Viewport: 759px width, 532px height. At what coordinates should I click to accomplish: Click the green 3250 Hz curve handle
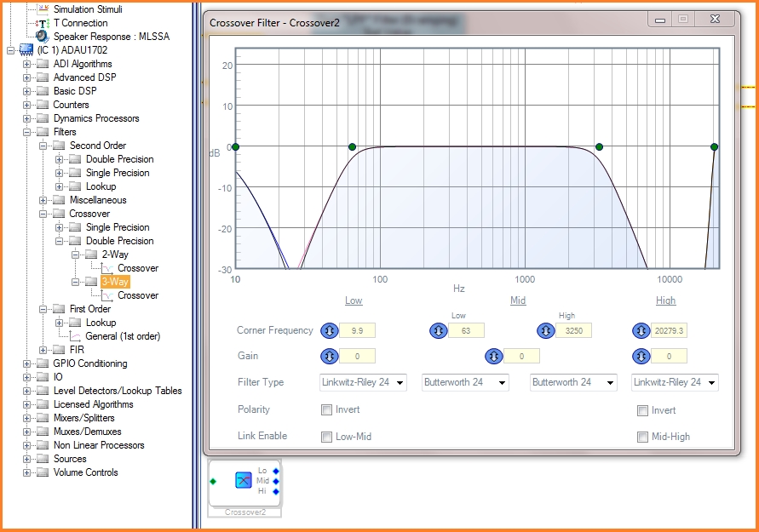(x=599, y=147)
